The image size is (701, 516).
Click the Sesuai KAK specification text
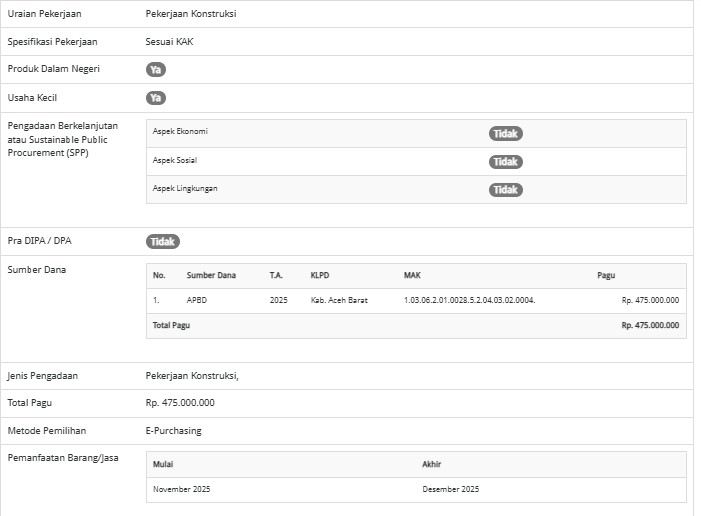pos(169,42)
